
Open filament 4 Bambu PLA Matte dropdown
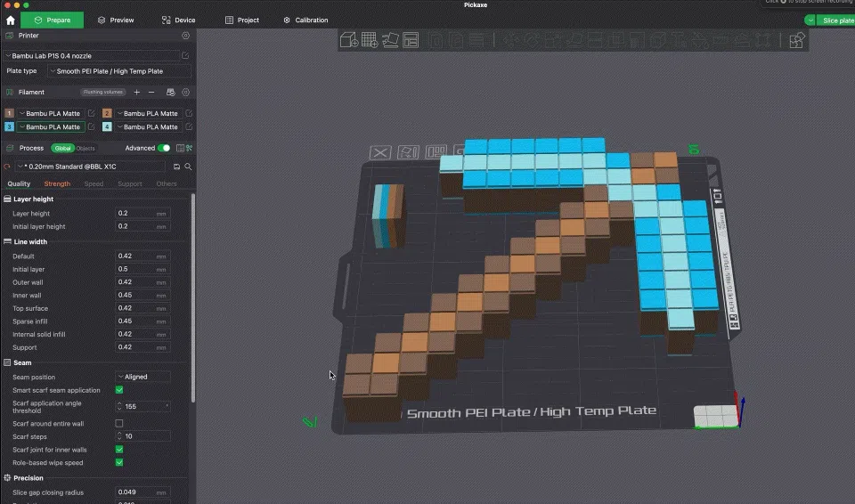[149, 126]
